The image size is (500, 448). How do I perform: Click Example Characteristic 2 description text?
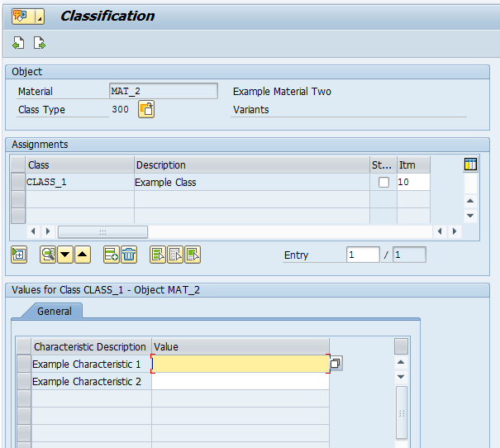(x=87, y=381)
